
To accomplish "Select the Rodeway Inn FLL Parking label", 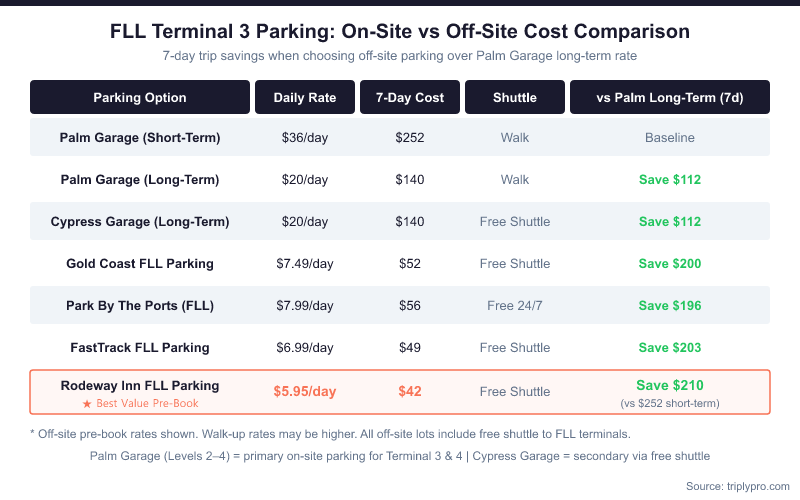I will [x=140, y=385].
